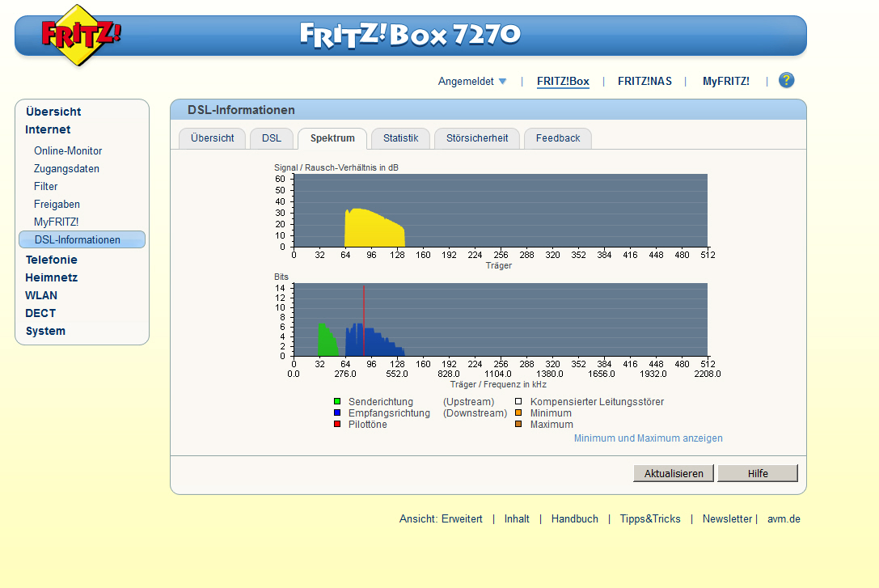Open the Statistik tab
879x588 pixels.
(x=401, y=138)
